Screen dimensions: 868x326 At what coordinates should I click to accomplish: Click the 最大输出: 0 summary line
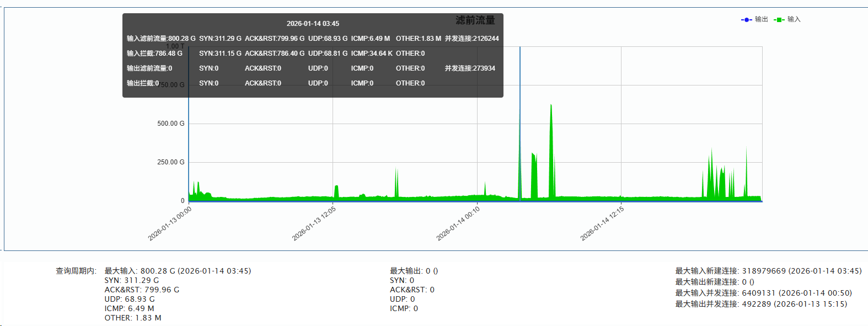point(414,271)
